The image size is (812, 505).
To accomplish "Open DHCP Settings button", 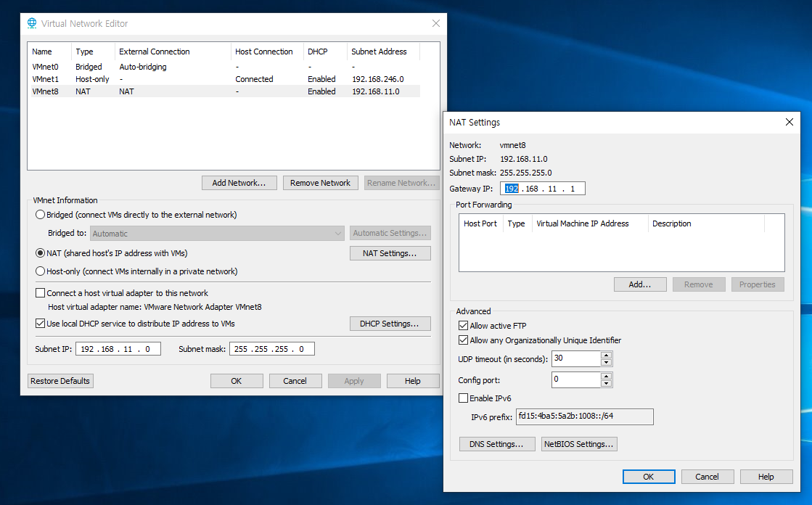I will 390,324.
